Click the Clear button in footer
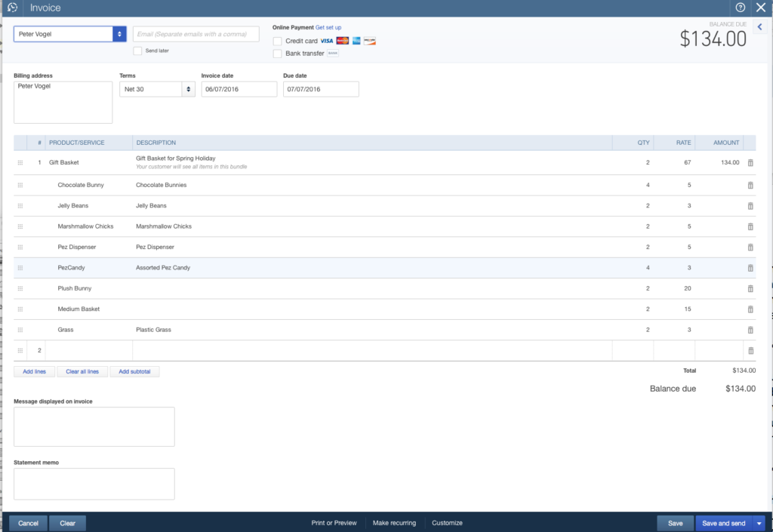 point(67,523)
